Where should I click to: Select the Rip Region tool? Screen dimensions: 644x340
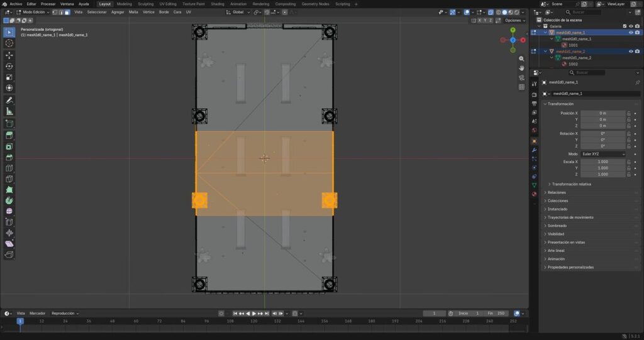9,255
